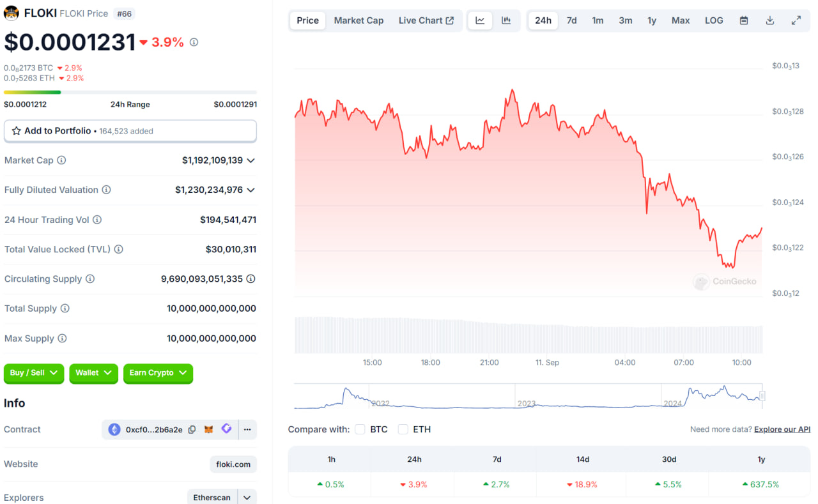Select the 1y time range
818x504 pixels.
[x=652, y=20]
